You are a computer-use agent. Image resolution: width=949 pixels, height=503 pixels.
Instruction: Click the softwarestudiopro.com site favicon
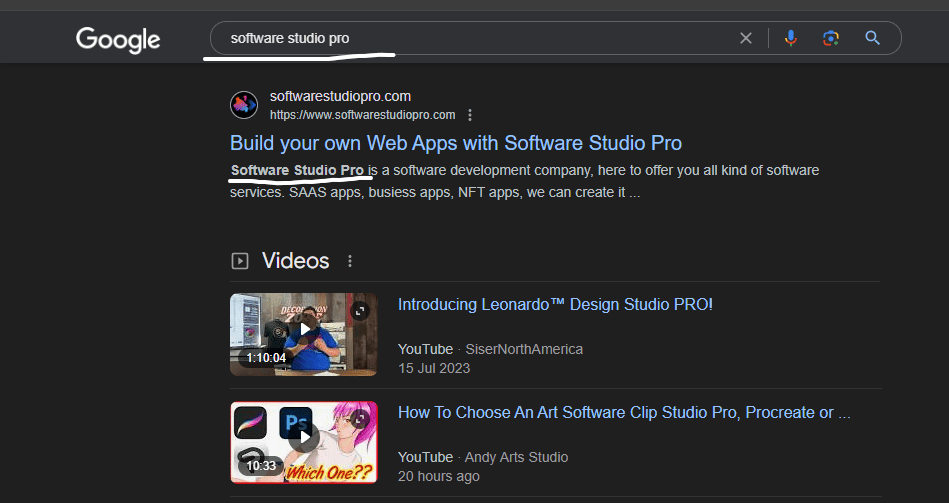244,105
